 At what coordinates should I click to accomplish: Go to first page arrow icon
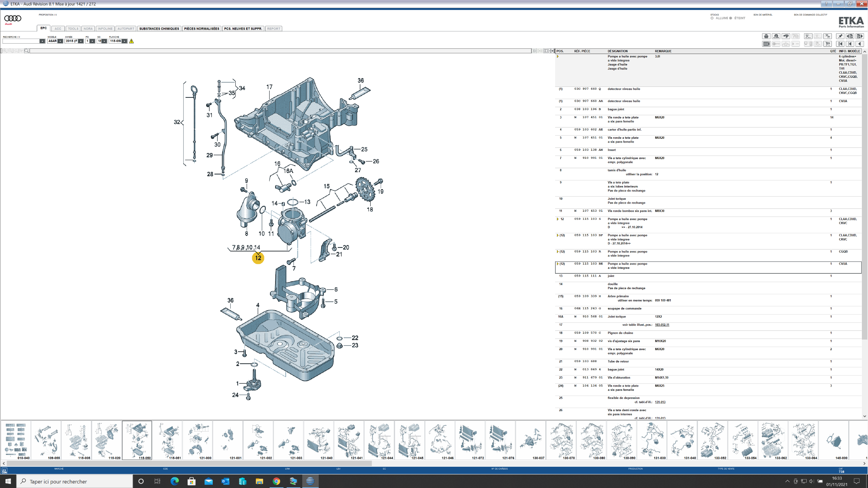pyautogui.click(x=840, y=44)
